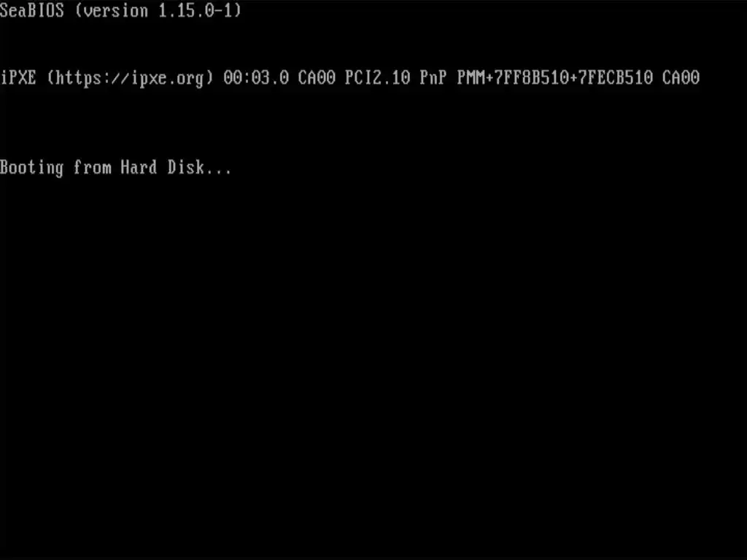Select the 7FECB510 memory address

(616, 77)
